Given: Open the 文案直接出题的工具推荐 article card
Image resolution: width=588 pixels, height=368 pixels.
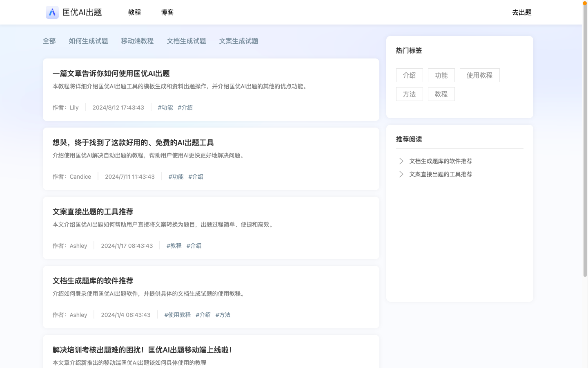Looking at the screenshot, I should [94, 211].
